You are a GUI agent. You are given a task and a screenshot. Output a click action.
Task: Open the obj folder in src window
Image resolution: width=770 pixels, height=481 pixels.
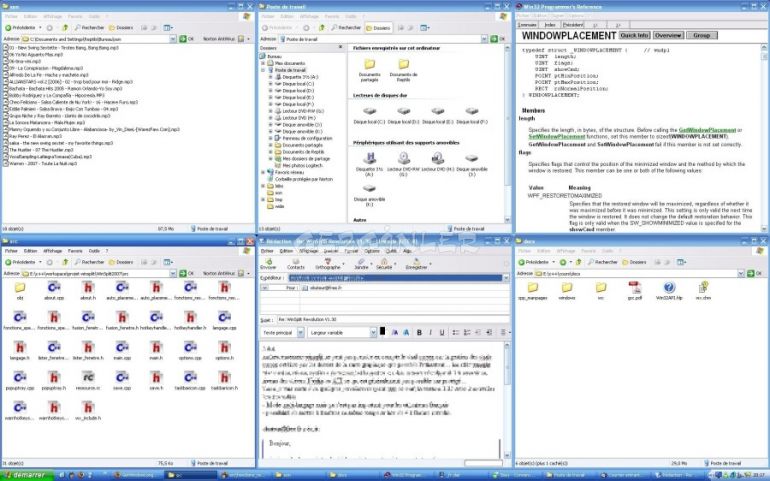click(20, 290)
